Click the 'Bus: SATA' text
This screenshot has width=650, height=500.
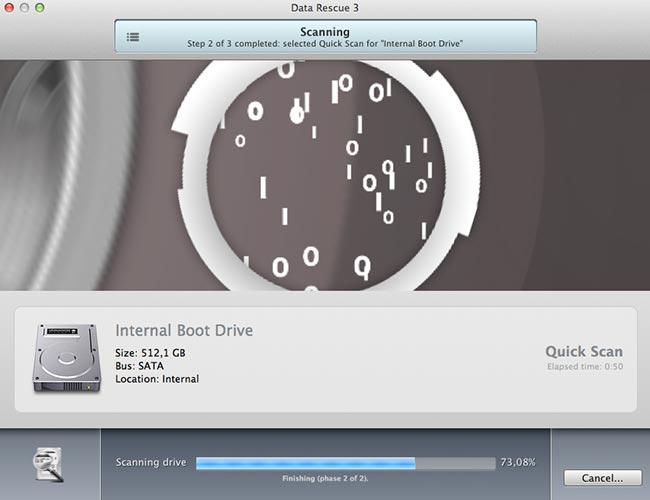point(139,366)
